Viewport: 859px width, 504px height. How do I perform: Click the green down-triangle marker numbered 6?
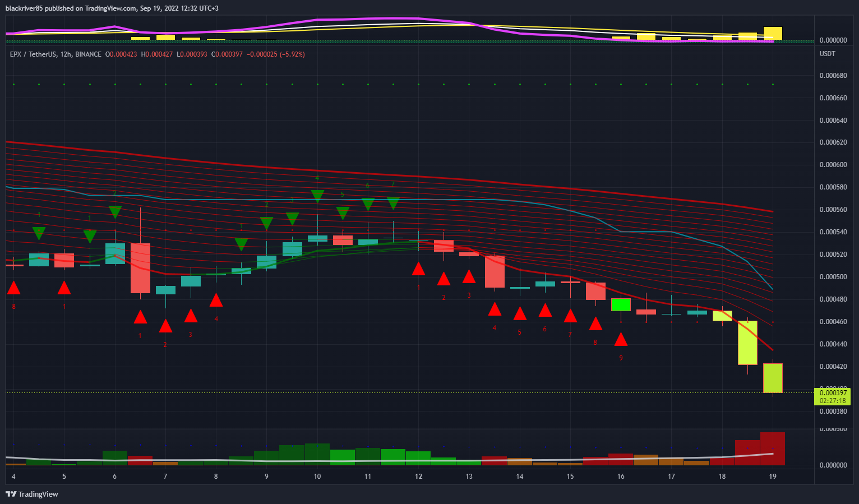tap(368, 204)
